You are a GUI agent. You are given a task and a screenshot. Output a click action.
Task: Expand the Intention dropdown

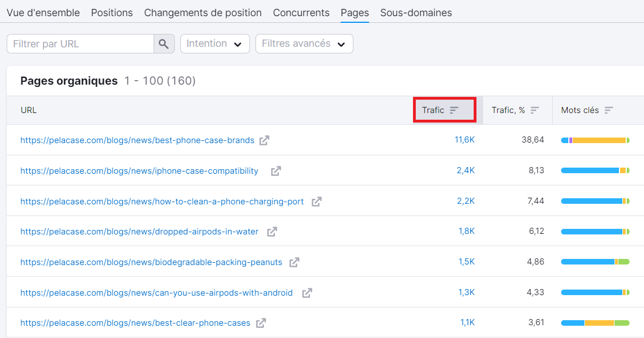[214, 44]
